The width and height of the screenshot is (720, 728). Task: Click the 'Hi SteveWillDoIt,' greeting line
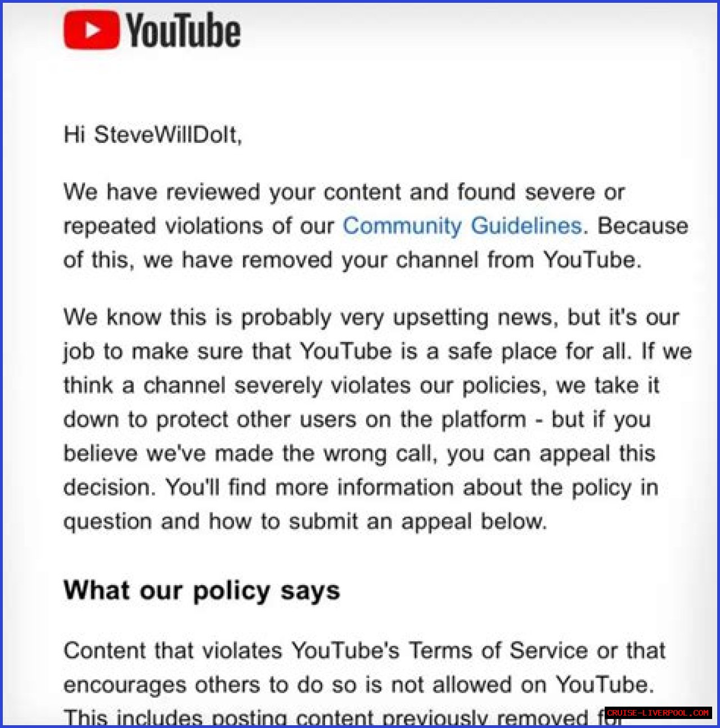(152, 134)
